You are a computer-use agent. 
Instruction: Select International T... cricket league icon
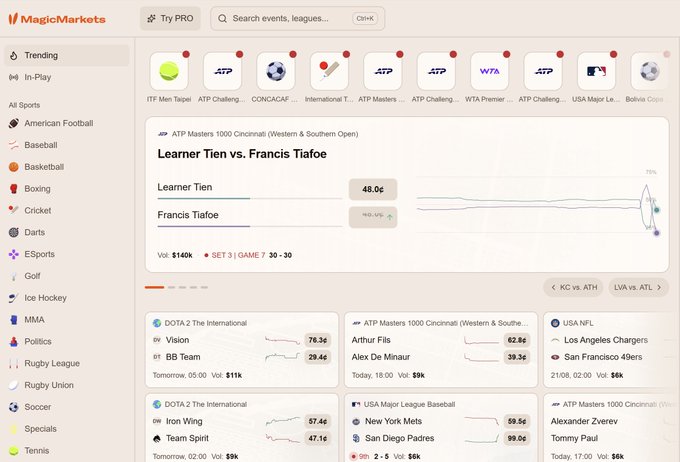329,71
